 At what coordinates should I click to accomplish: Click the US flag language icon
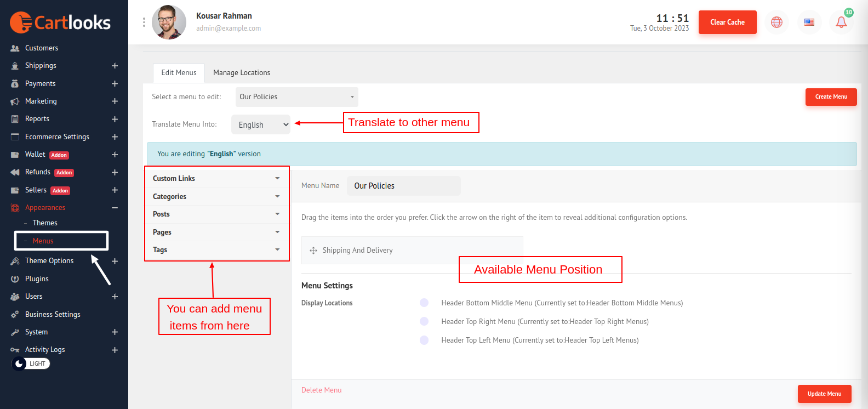pos(809,22)
